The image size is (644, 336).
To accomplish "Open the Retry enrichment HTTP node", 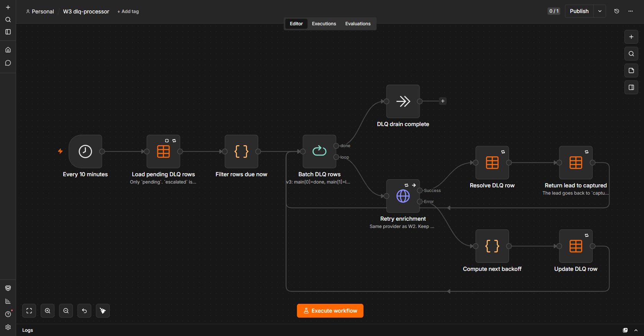I will (x=403, y=196).
